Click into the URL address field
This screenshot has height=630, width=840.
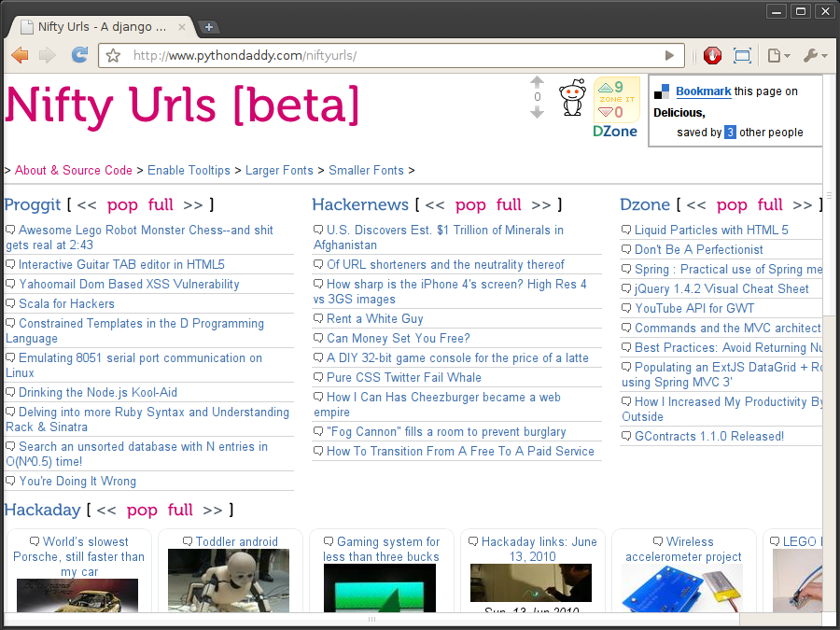pyautogui.click(x=391, y=55)
